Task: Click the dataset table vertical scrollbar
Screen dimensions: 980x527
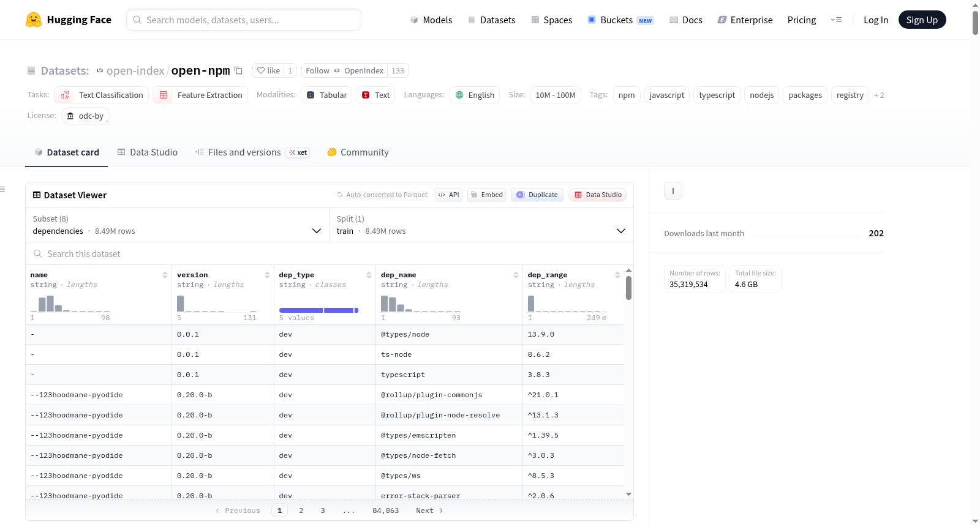Action: tap(628, 288)
